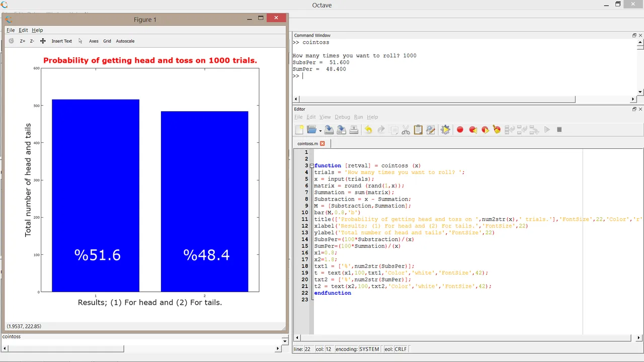The width and height of the screenshot is (644, 362).
Task: Click the Z+ zoom in button in Figure 1
Action: [x=23, y=41]
